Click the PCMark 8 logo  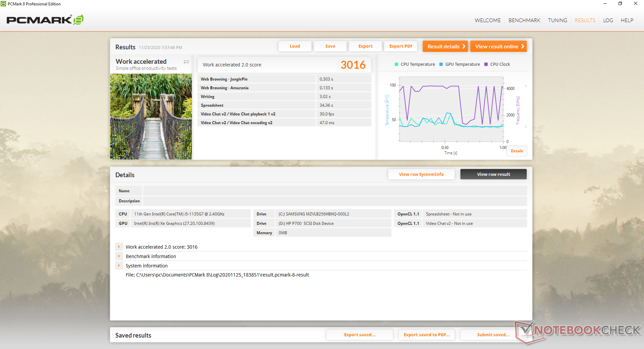click(45, 20)
